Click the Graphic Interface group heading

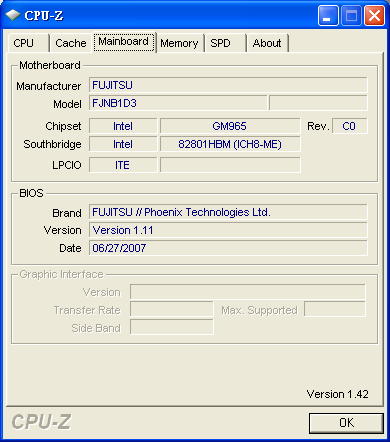click(x=61, y=274)
